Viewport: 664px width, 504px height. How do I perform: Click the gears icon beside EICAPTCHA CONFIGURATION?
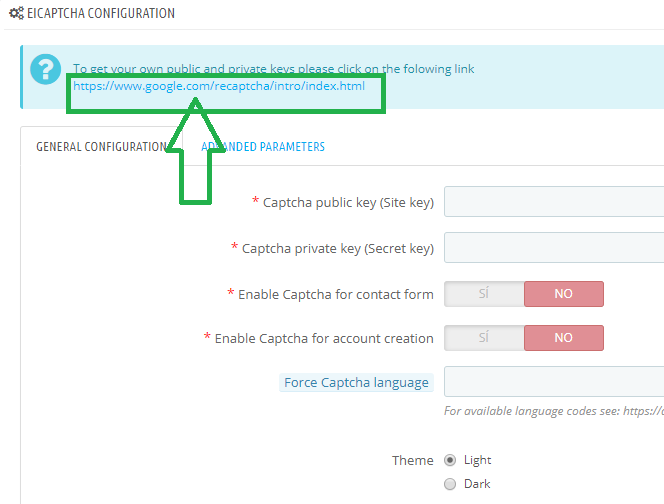click(16, 14)
